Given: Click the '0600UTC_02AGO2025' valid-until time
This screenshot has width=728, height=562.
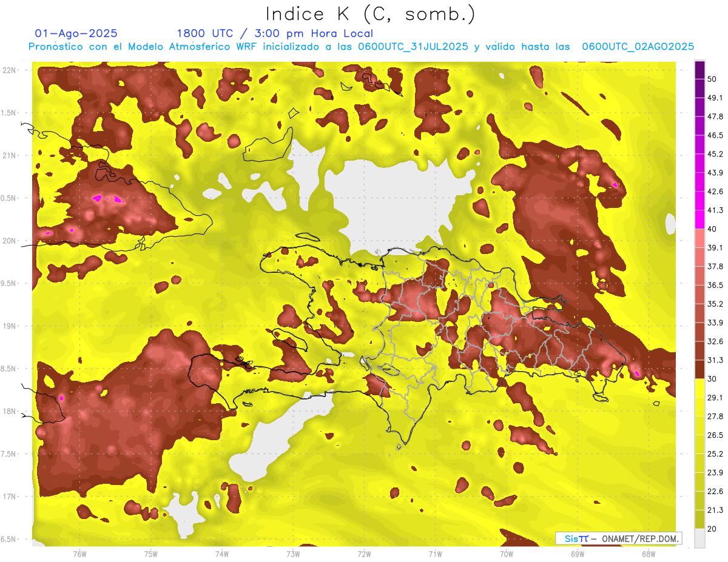Looking at the screenshot, I should pyautogui.click(x=638, y=47).
